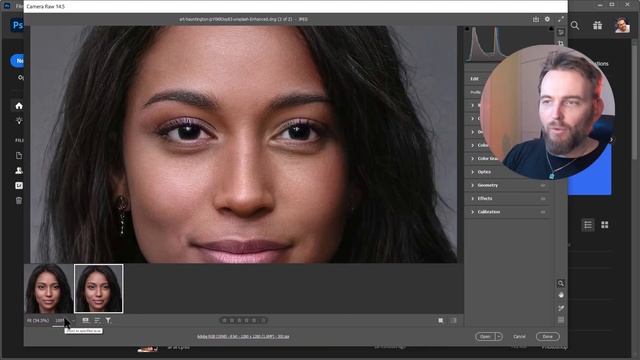The width and height of the screenshot is (640, 360).
Task: Toggle Effects panel visibility eye
Action: [543, 199]
